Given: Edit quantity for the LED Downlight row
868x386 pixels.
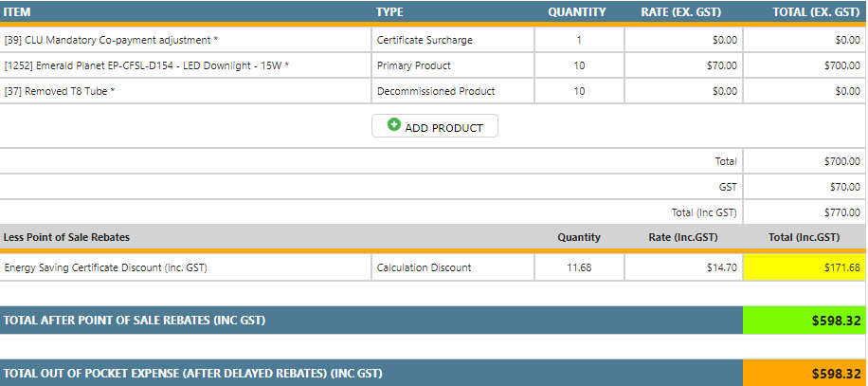Looking at the screenshot, I should 579,65.
